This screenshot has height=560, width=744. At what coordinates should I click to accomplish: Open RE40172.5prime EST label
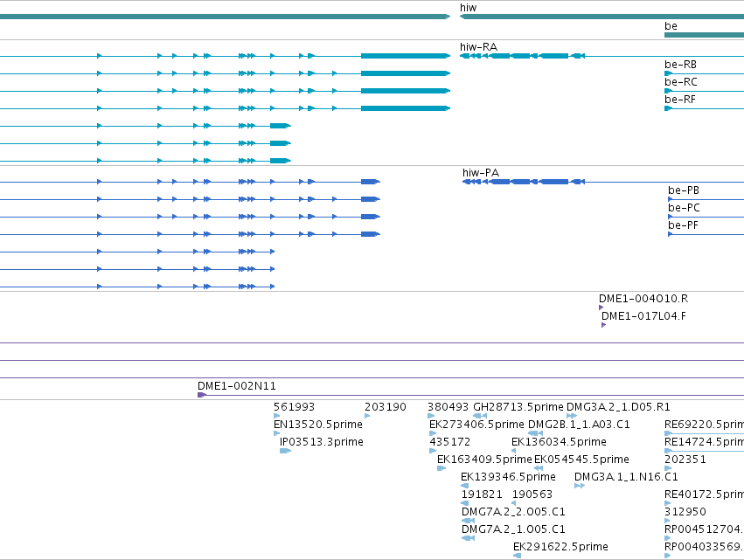coord(704,494)
